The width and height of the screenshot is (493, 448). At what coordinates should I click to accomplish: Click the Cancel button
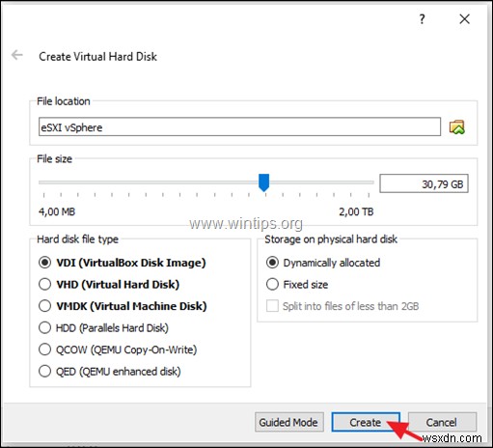442,422
